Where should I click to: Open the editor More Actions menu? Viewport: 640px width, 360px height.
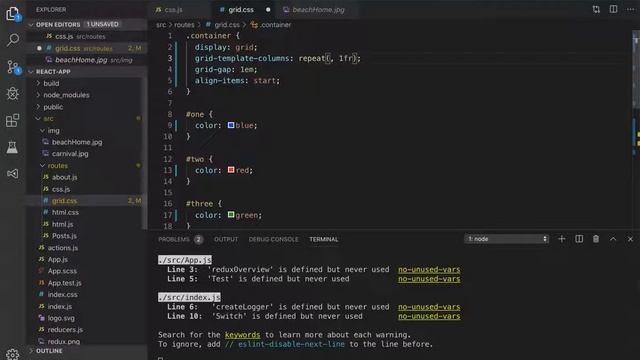(630, 9)
